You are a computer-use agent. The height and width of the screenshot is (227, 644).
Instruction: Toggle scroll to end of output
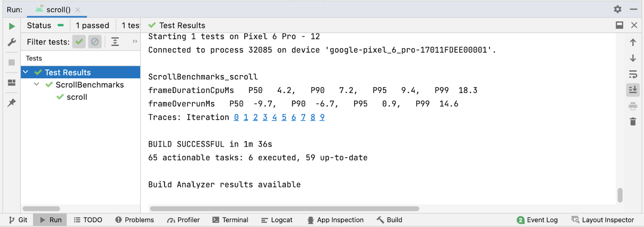tap(633, 90)
